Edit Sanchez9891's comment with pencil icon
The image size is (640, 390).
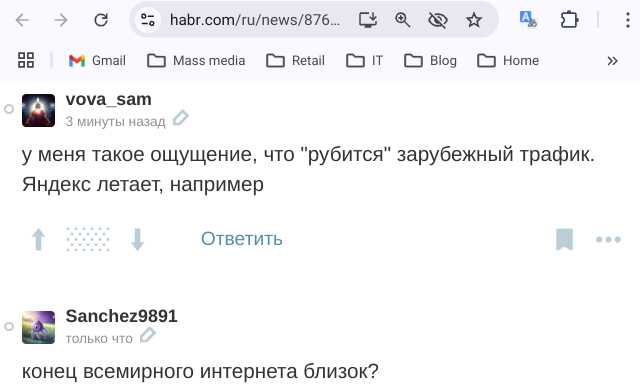[148, 335]
